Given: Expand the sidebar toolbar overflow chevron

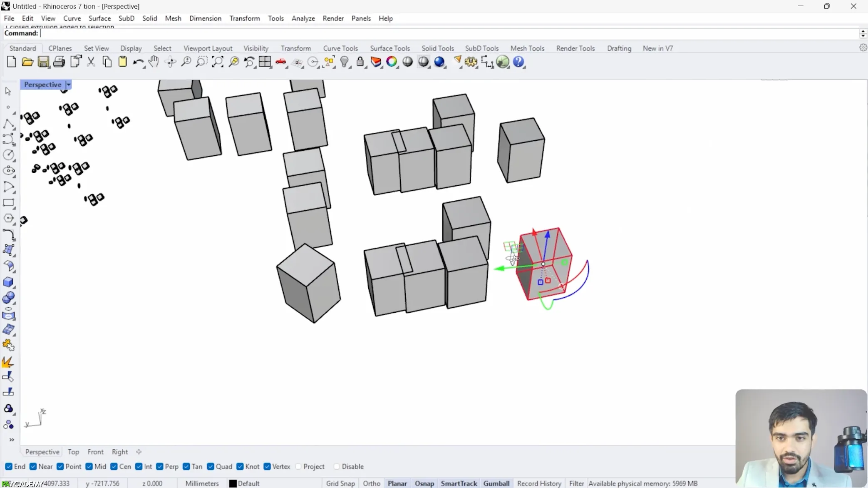Looking at the screenshot, I should (x=12, y=440).
